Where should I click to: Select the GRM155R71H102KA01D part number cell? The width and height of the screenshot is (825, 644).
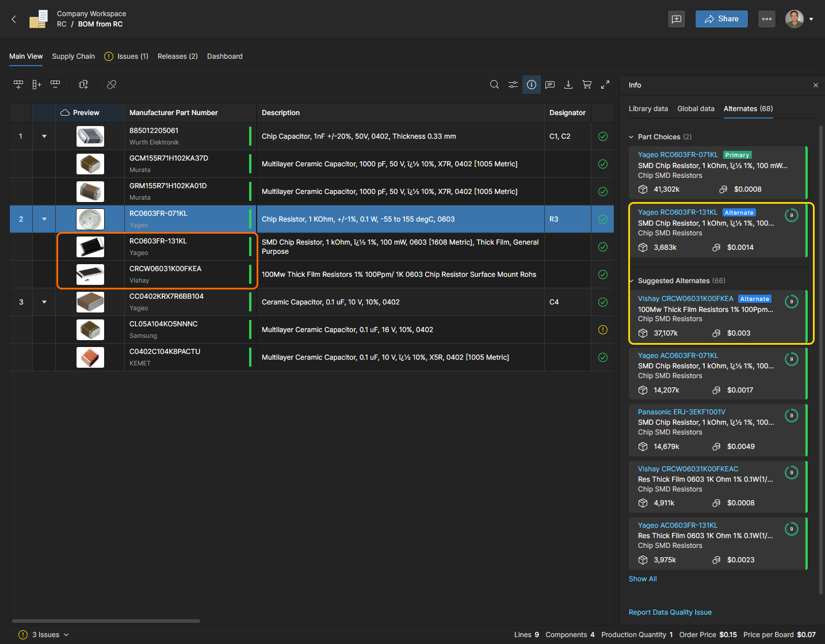(190, 192)
